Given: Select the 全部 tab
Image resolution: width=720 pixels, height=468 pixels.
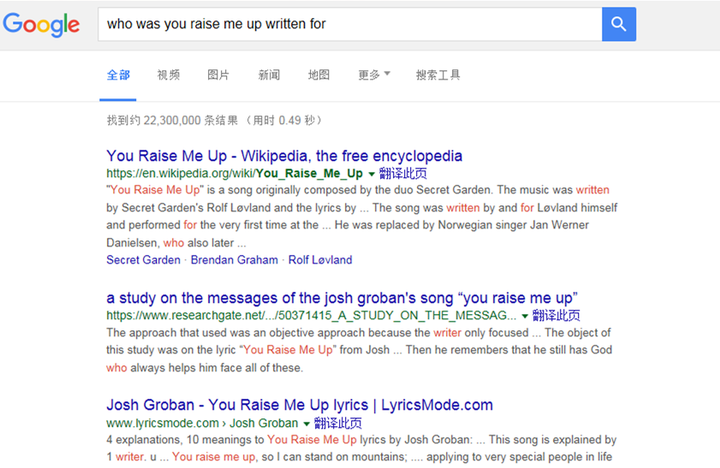Looking at the screenshot, I should [118, 75].
